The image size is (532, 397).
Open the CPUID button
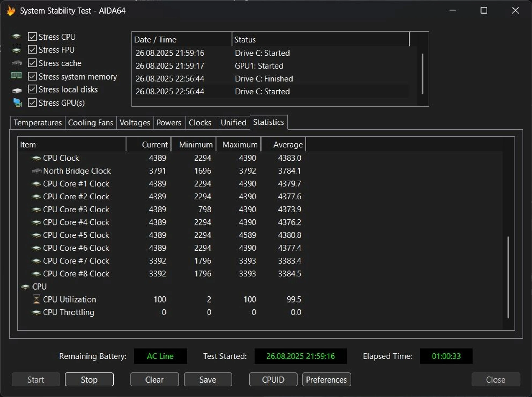coord(273,380)
